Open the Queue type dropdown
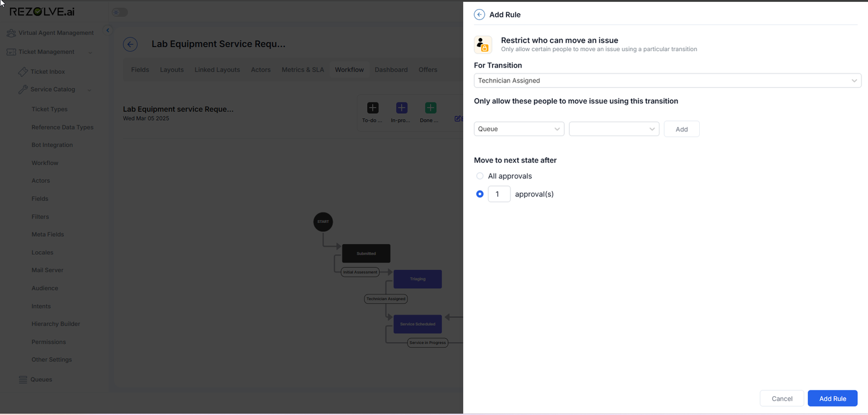 tap(519, 129)
